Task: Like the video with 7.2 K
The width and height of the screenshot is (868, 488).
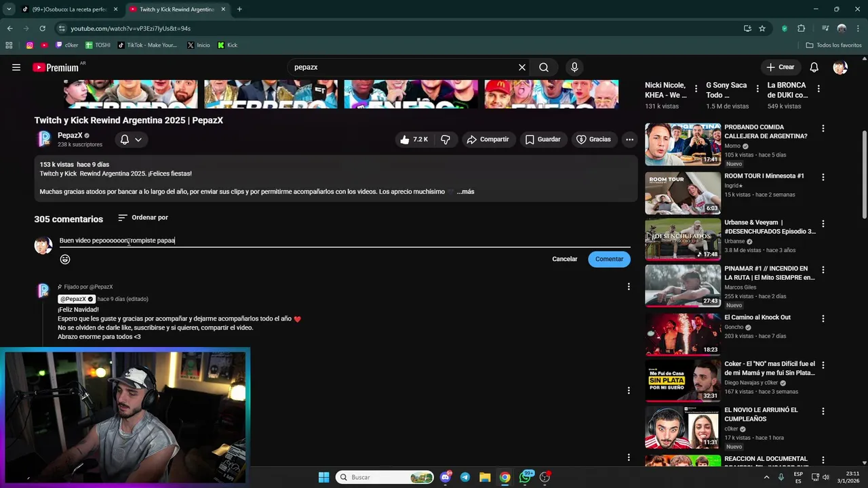Action: click(414, 139)
